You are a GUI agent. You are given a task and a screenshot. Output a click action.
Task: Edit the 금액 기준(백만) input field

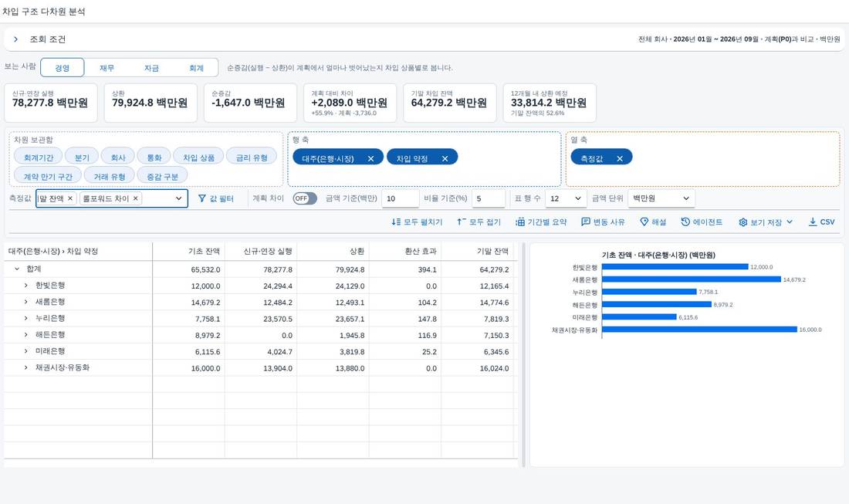(400, 198)
